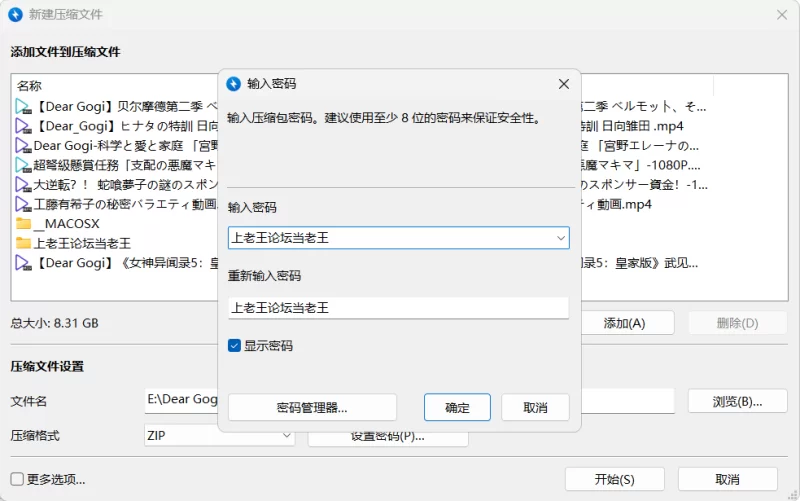Click the Bandizip icon in 输入密码 title bar
Viewport: 800px width, 501px height.
[234, 84]
